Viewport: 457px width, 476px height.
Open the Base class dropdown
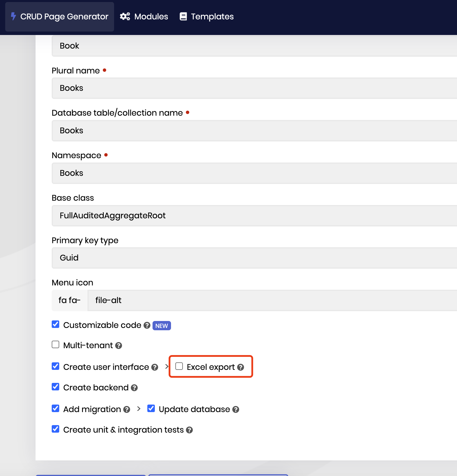tap(254, 216)
